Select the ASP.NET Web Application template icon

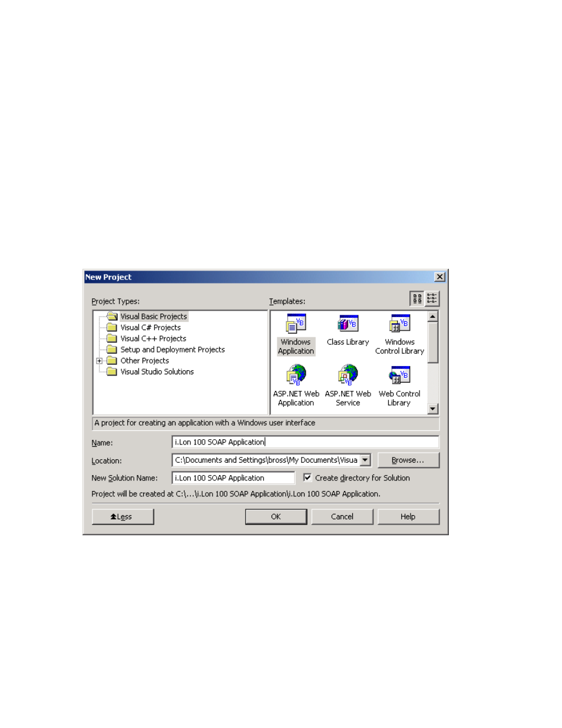point(296,375)
